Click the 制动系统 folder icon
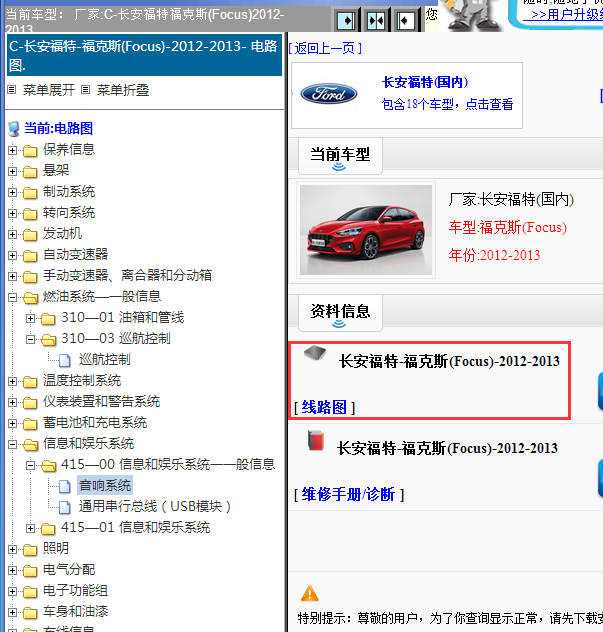Screen dimensions: 603x632 click(30, 192)
